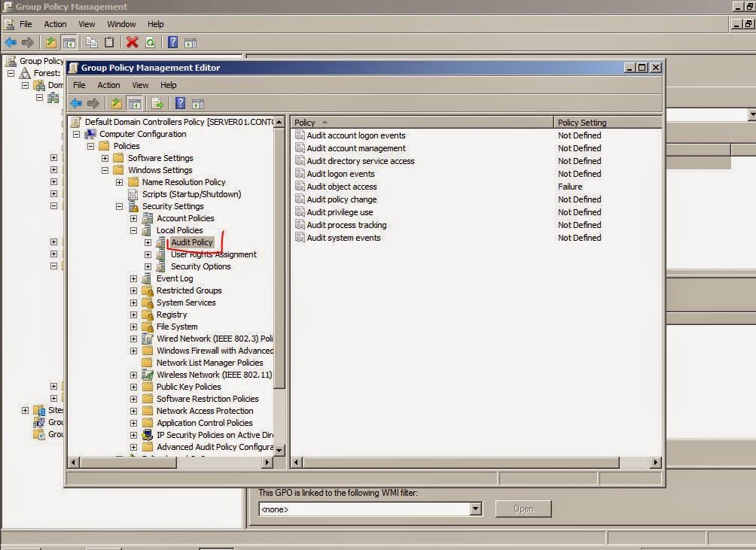Open View menu in Group Policy Management Editor
Screen dimensions: 756x550
[140, 85]
